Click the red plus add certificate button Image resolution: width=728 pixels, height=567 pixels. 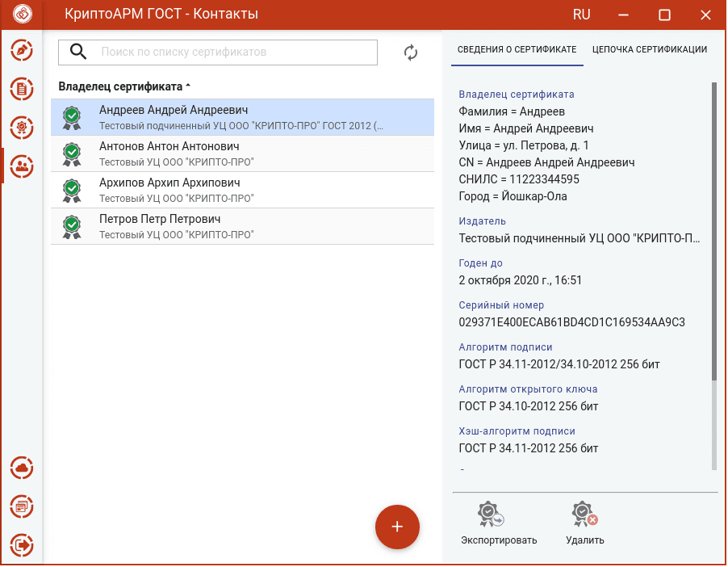coord(397,527)
